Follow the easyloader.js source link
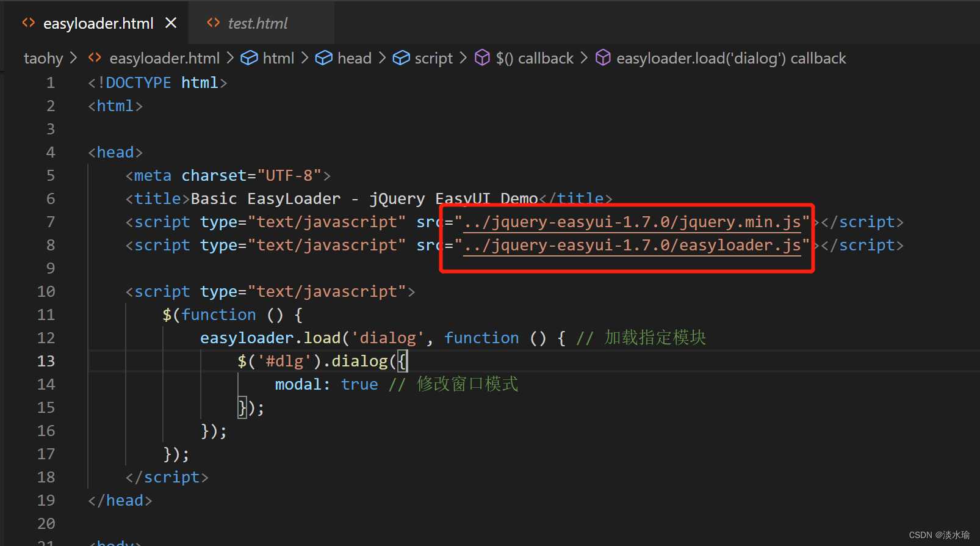This screenshot has width=980, height=546. (632, 245)
